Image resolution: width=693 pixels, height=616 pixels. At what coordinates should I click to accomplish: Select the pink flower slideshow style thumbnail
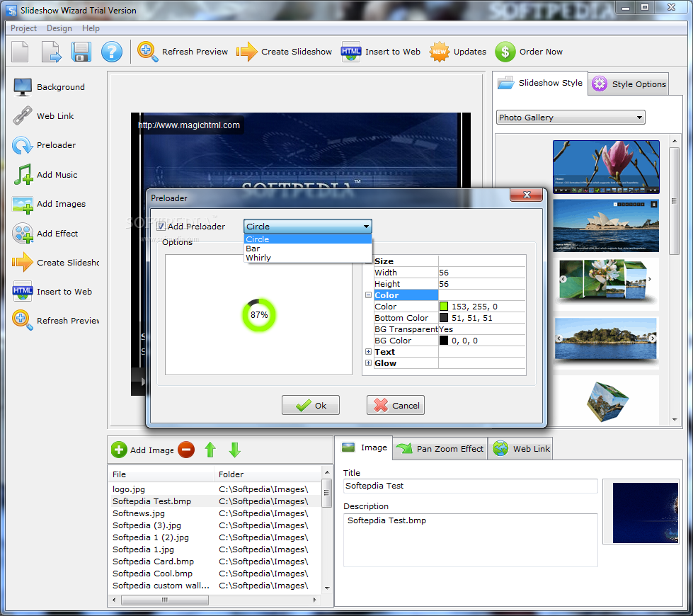[x=606, y=167]
